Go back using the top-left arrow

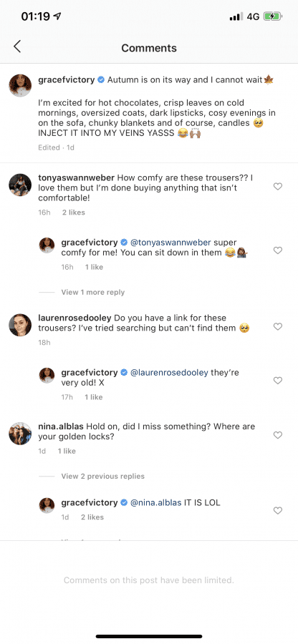[x=17, y=47]
